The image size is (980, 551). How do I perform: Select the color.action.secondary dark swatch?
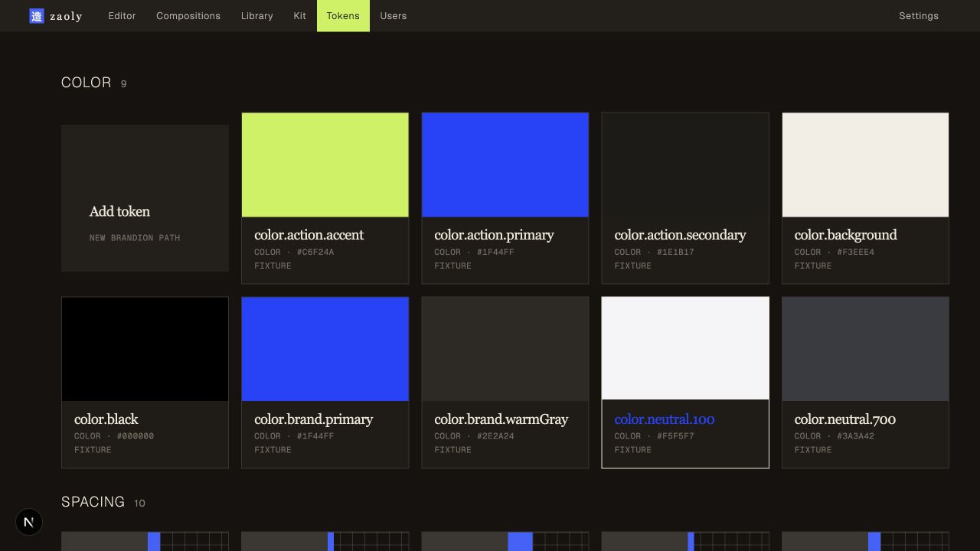685,165
